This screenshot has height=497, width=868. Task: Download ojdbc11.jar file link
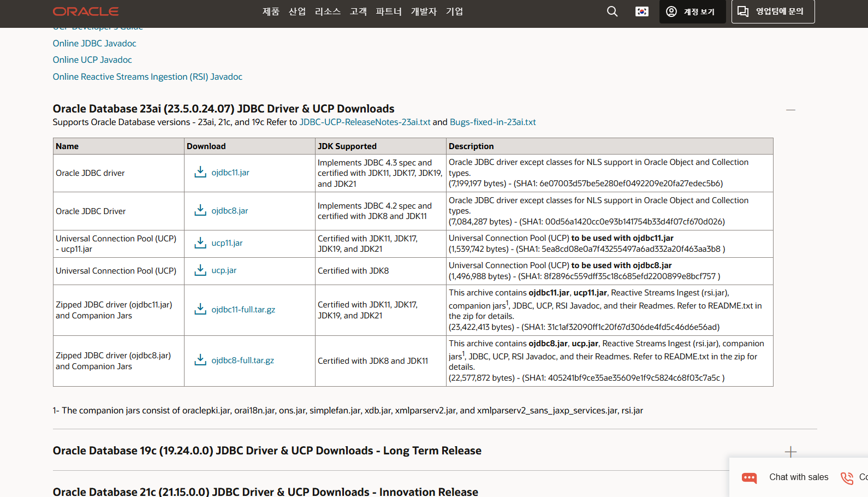point(230,173)
